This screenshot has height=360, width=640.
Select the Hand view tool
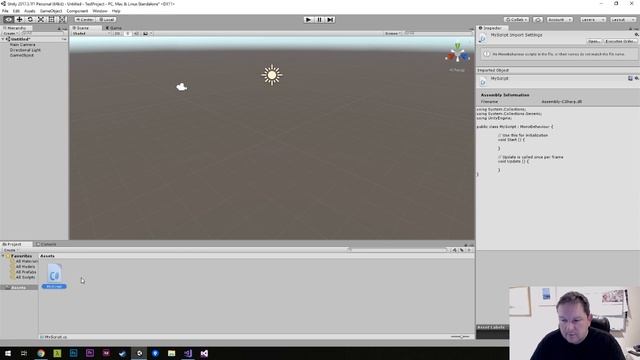(x=8, y=20)
